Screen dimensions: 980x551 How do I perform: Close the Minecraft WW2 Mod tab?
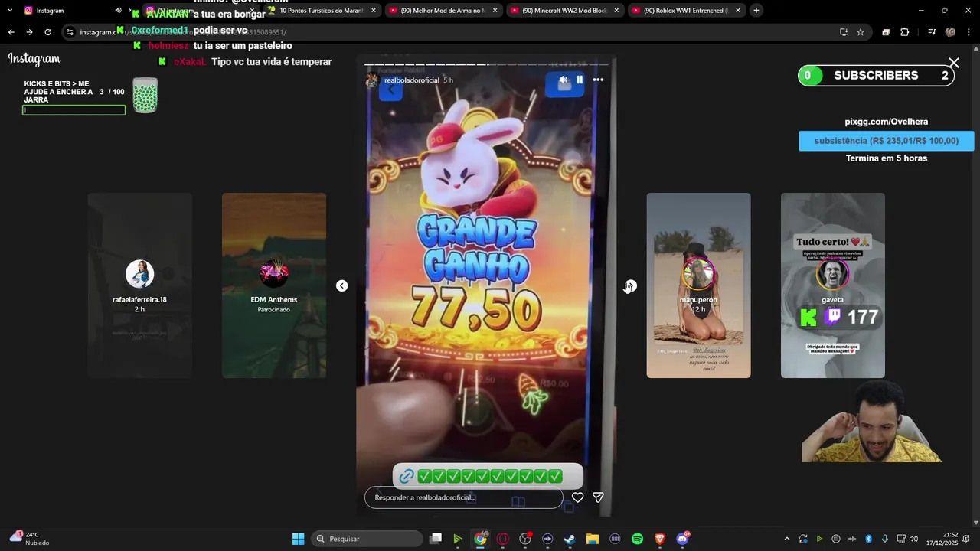(616, 11)
